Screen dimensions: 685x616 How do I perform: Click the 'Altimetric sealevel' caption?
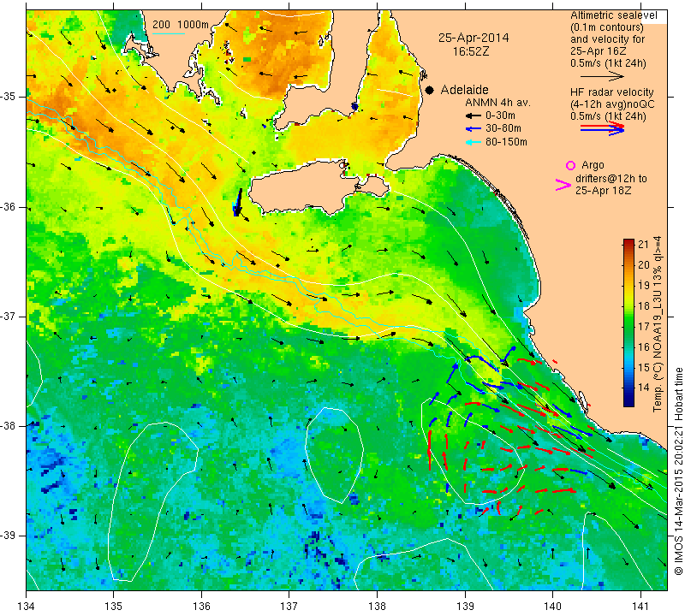613,15
